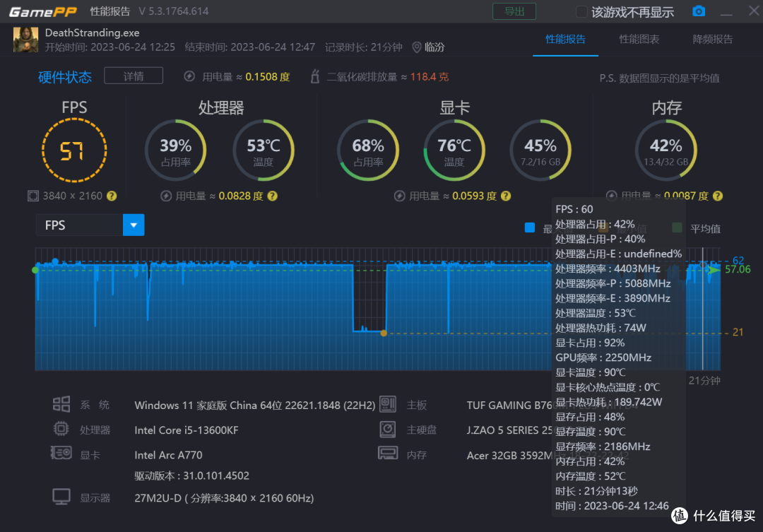Click the hard disk icon beside 主硬盘

point(388,429)
